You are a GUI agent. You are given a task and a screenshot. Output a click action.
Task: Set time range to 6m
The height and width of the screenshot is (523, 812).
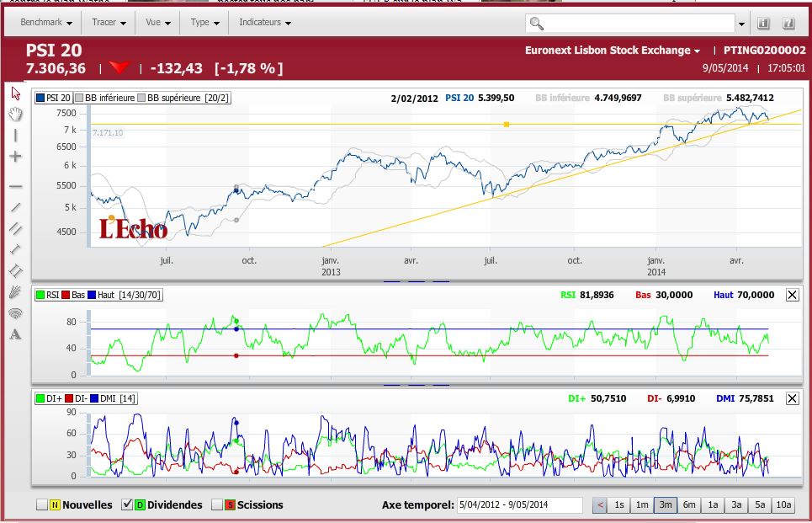(x=688, y=505)
